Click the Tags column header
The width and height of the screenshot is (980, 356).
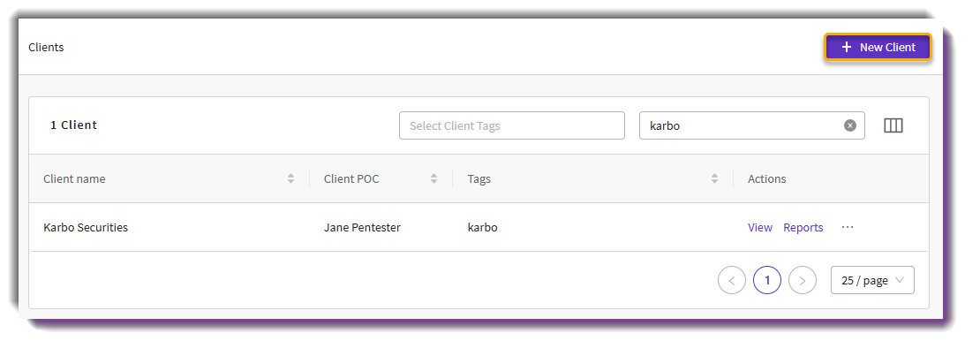coord(479,179)
